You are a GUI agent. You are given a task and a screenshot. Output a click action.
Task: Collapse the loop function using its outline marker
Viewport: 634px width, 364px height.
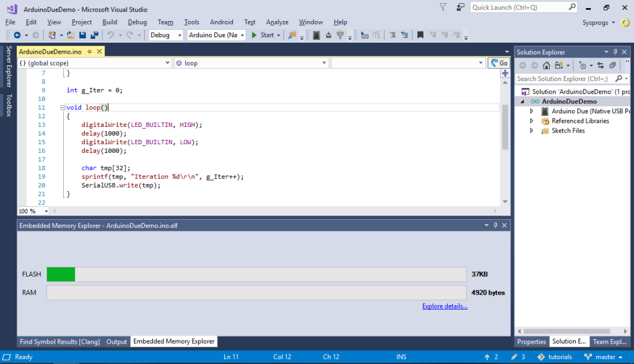point(64,107)
